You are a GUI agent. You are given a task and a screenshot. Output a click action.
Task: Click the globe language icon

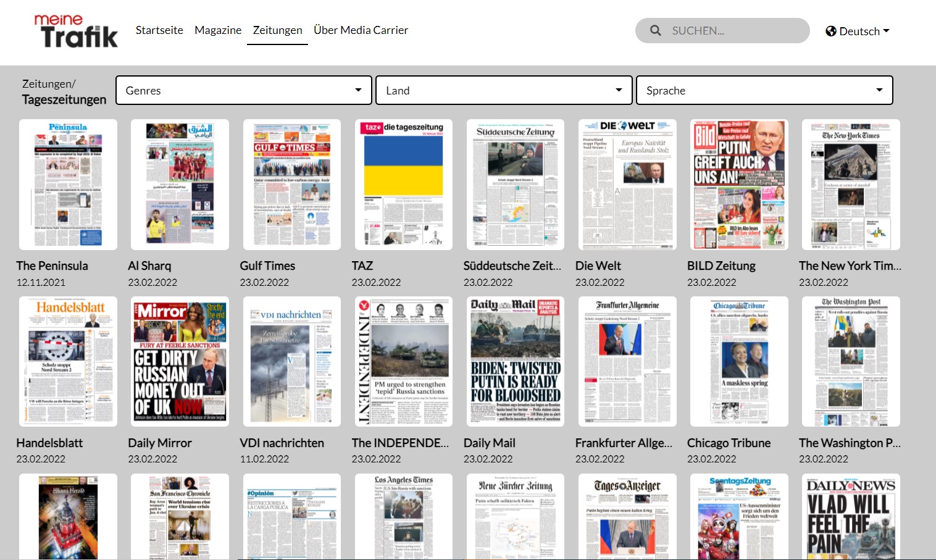pyautogui.click(x=831, y=31)
